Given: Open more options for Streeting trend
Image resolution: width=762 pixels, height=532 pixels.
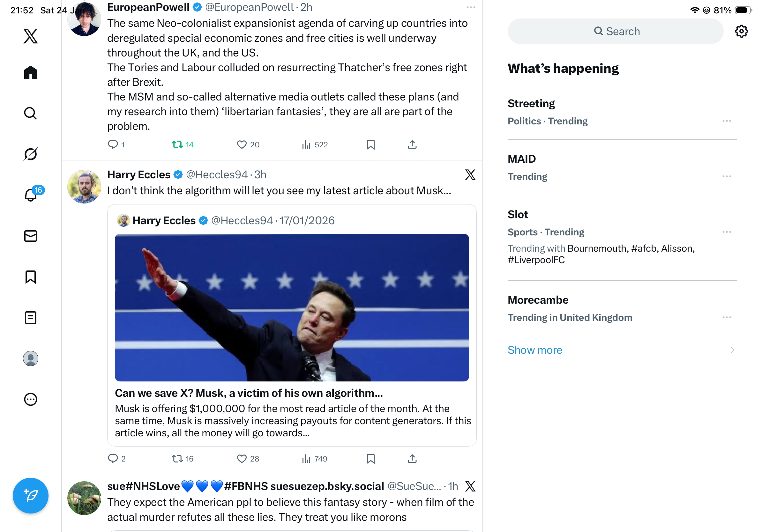Looking at the screenshot, I should (727, 121).
